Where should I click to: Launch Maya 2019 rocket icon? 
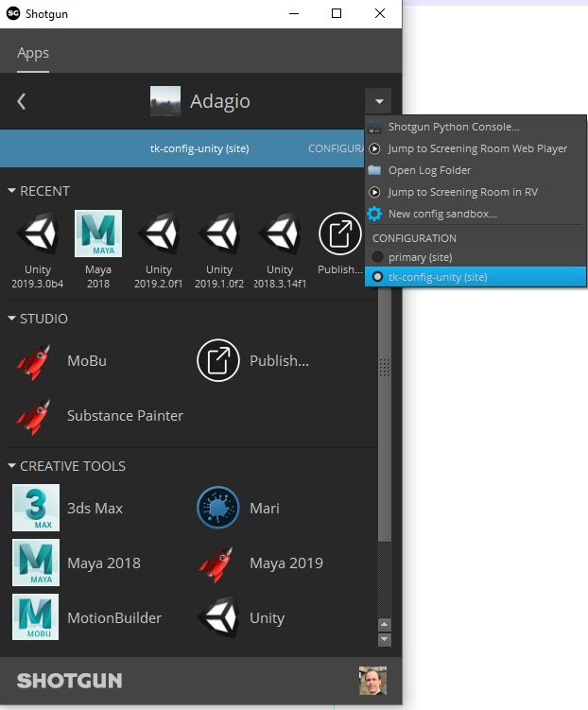(x=216, y=563)
